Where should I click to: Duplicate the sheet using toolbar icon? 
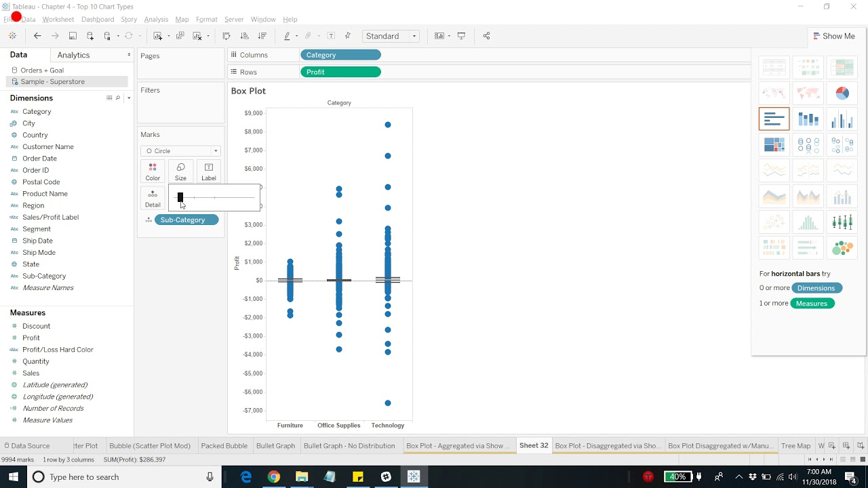tap(180, 36)
